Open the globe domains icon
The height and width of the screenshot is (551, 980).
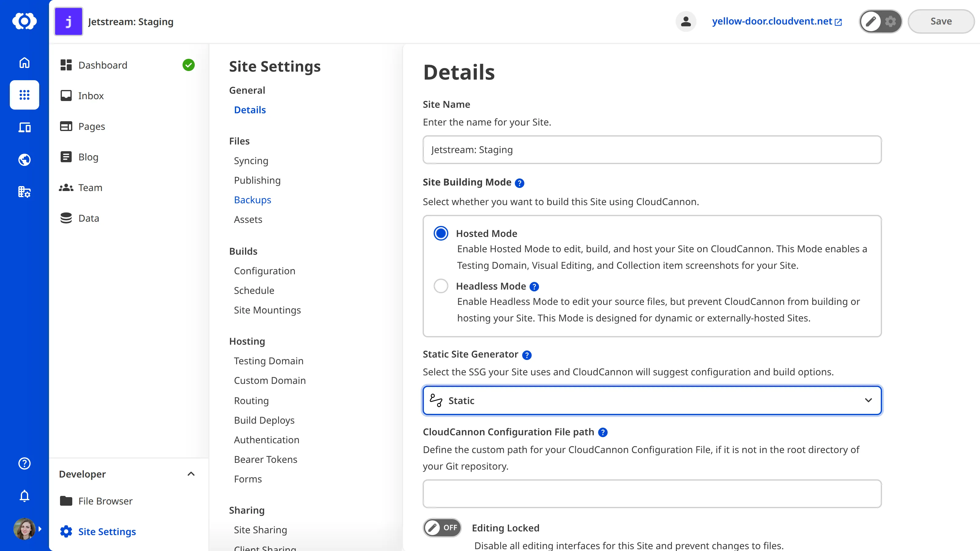tap(24, 160)
